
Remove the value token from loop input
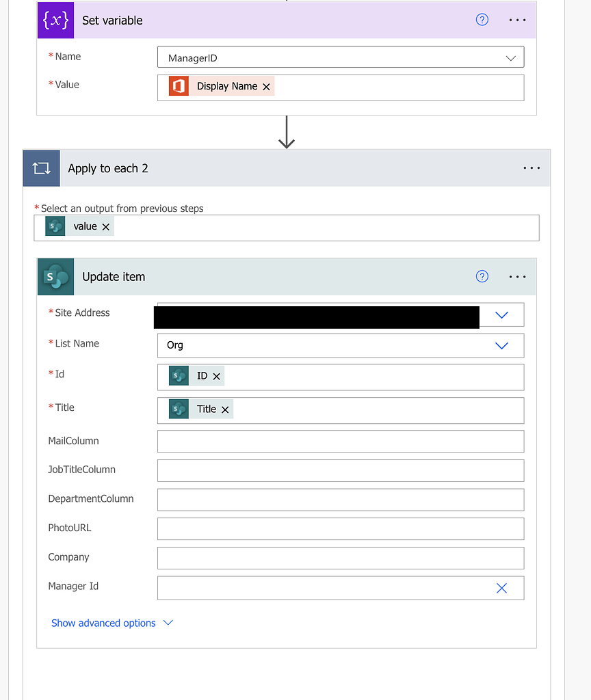pyautogui.click(x=106, y=227)
